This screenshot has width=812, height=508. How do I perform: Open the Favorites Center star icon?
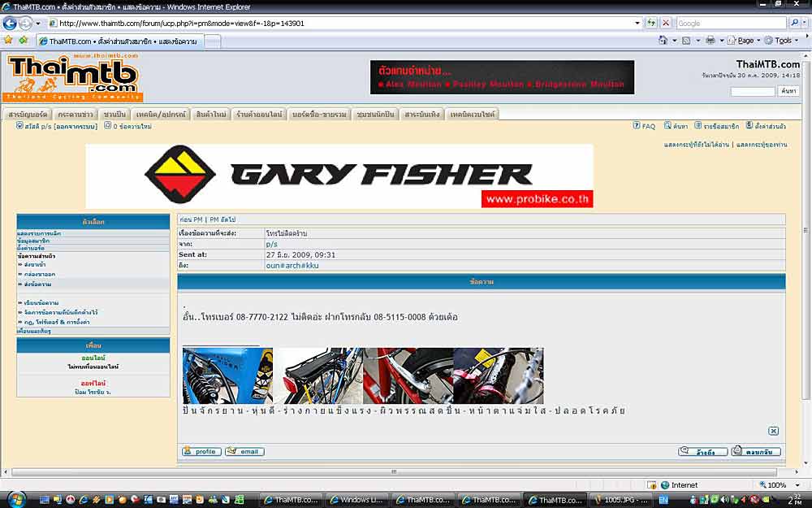pyautogui.click(x=8, y=40)
